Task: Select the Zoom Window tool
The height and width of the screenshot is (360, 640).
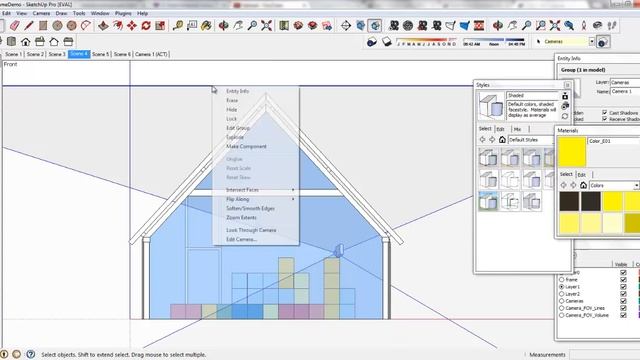Action: 540,26
